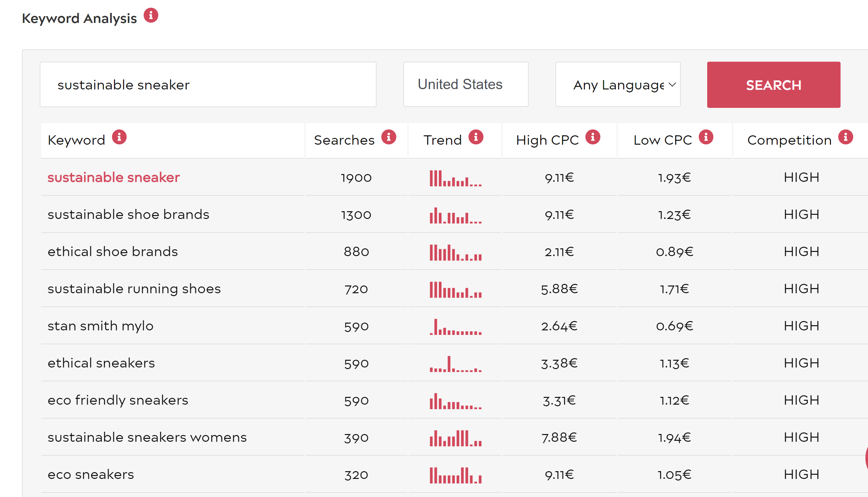Click the 1.12€ Low CPC value

coord(674,401)
